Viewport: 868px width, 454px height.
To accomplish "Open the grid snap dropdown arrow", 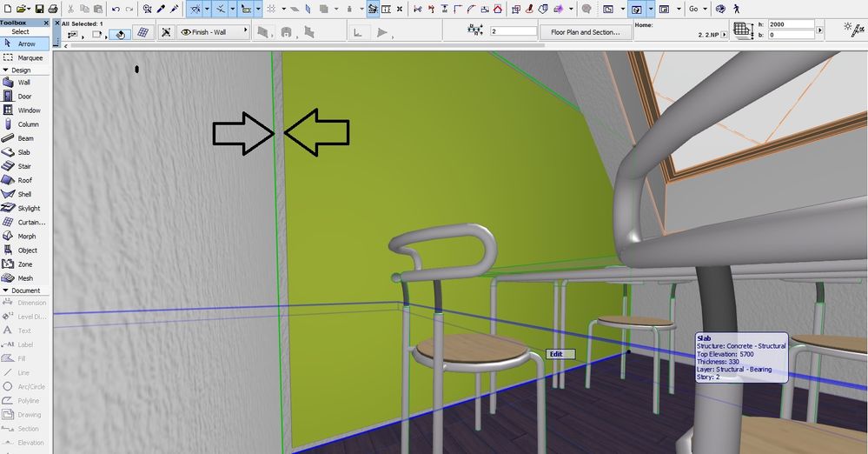I will coord(283,9).
